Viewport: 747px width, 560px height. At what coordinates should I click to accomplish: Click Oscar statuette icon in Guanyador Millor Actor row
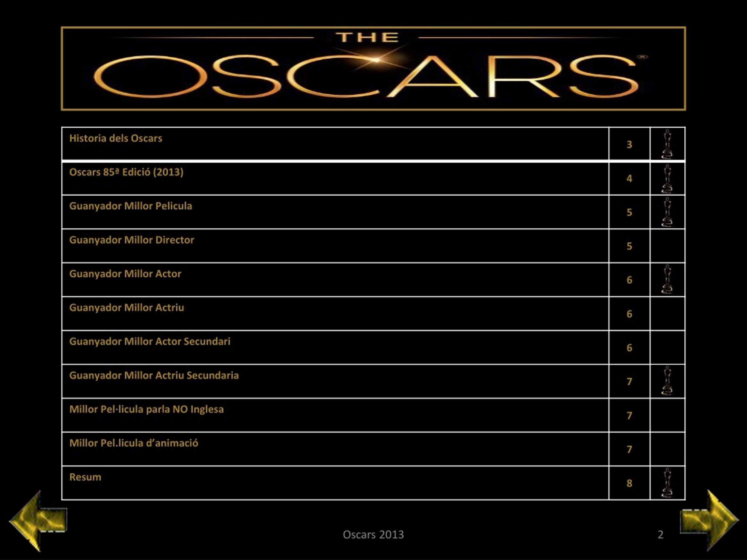click(667, 279)
